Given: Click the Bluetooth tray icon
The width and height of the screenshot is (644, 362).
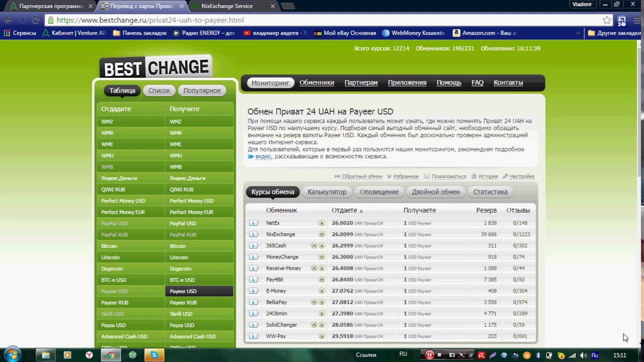Looking at the screenshot, I should tap(538, 355).
